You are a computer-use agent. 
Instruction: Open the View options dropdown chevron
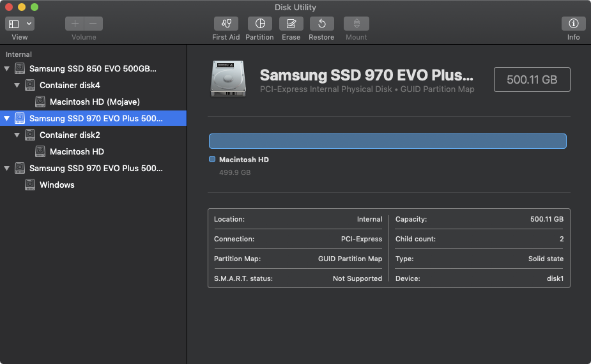tap(29, 24)
